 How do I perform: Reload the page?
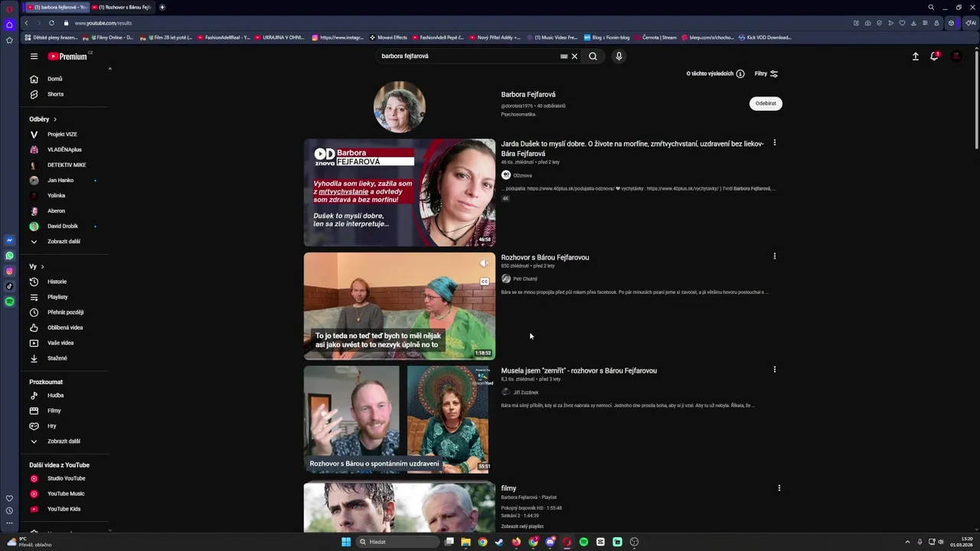tap(51, 23)
